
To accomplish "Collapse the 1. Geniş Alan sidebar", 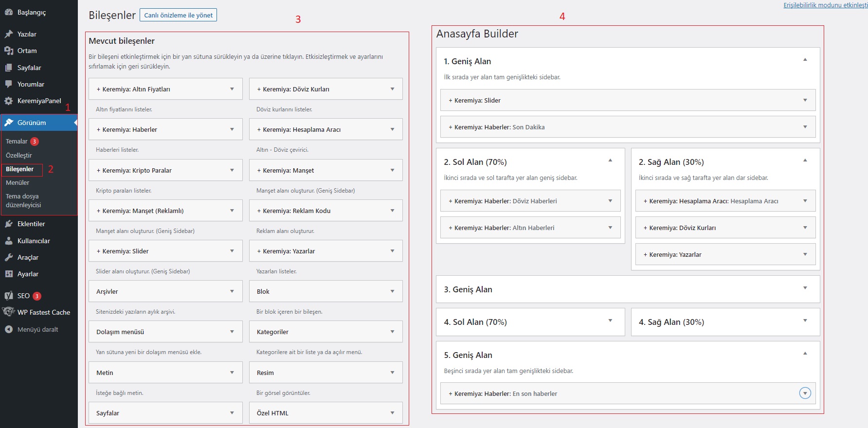I will click(x=805, y=60).
